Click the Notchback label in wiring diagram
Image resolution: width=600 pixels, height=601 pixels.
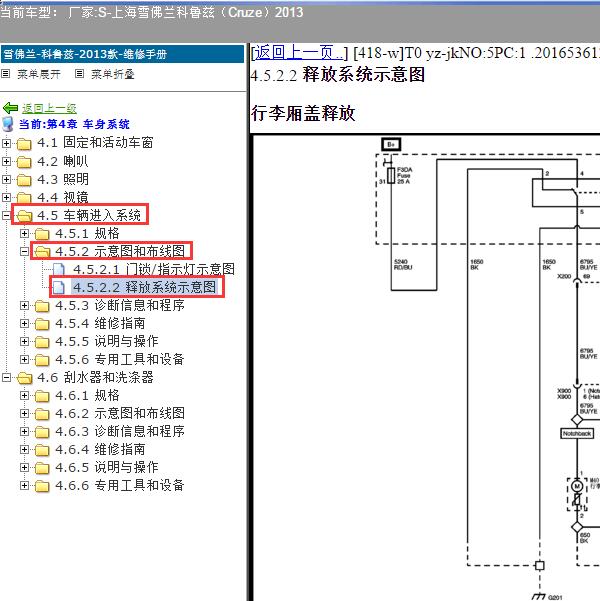point(577,434)
